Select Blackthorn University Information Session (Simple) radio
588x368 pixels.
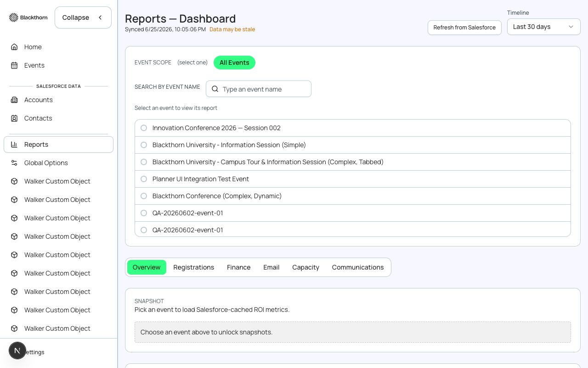coord(144,145)
